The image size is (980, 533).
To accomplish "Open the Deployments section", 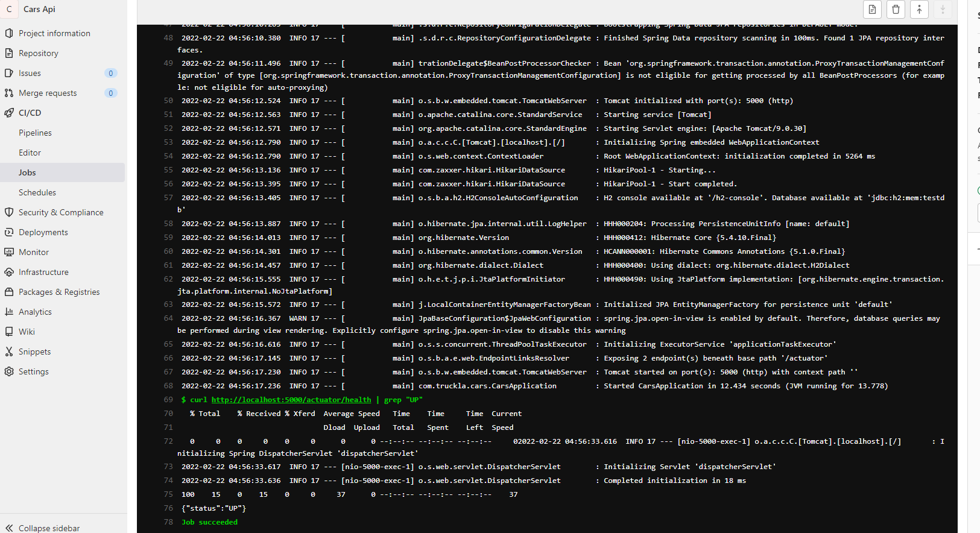I will 43,232.
